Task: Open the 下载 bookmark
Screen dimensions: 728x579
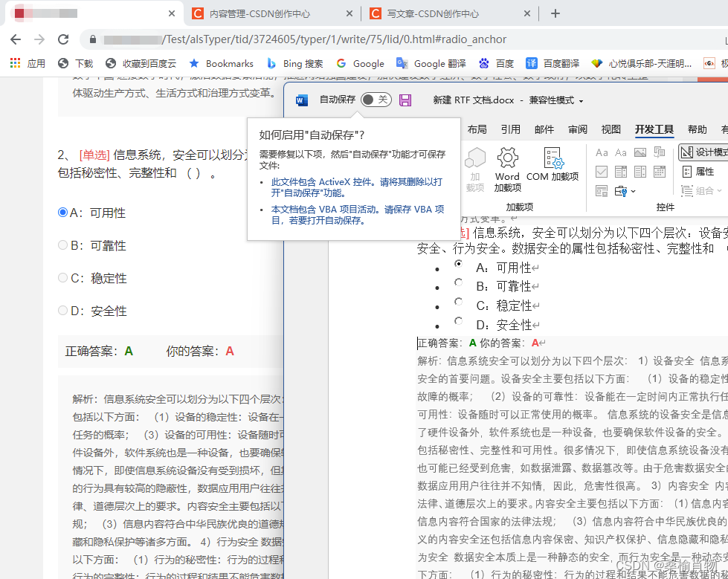Action: (x=76, y=64)
